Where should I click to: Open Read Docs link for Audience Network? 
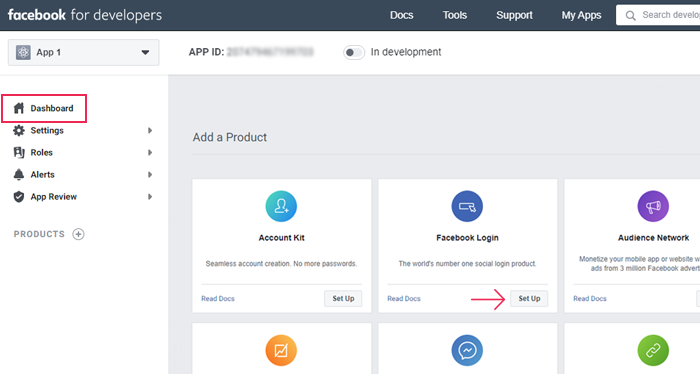point(590,299)
